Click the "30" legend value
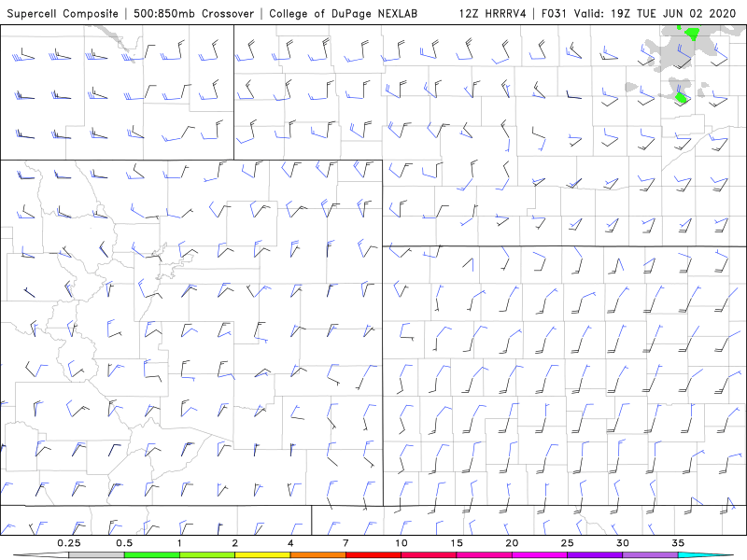Image resolution: width=747 pixels, height=560 pixels. point(622,543)
